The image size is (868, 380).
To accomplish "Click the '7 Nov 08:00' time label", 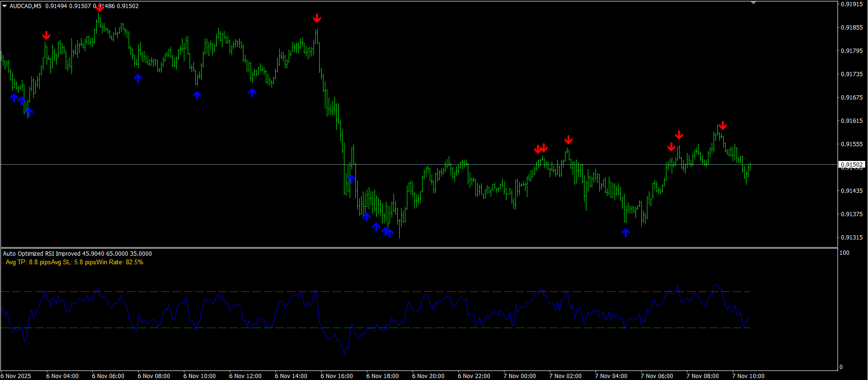I will [703, 376].
